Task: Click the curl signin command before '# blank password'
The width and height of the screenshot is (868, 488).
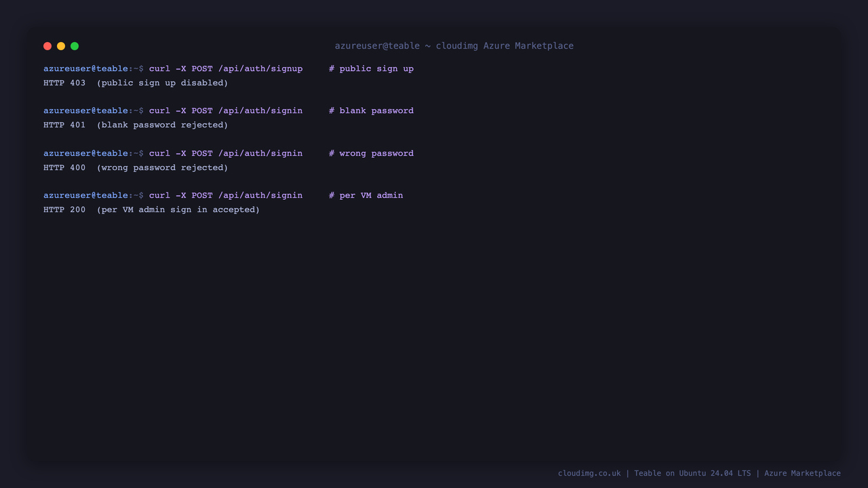Action: (226, 110)
